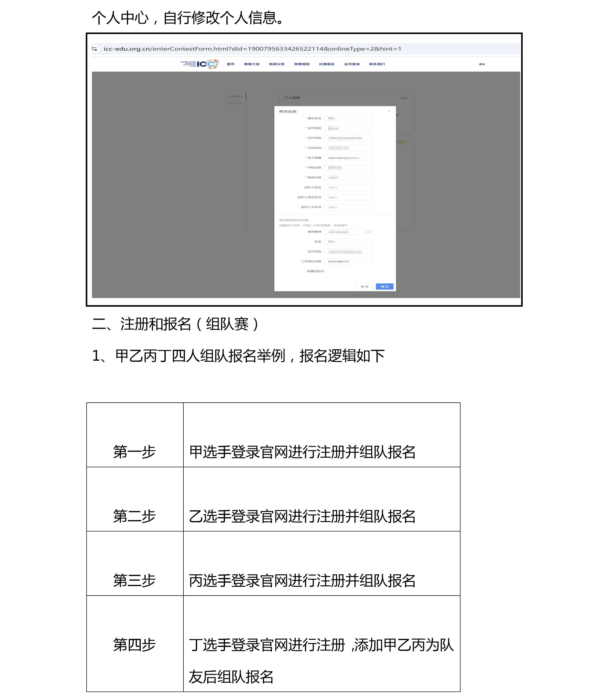608x700 pixels.
Task: Click the 指导教师信息(选填) section label
Action: click(x=294, y=220)
